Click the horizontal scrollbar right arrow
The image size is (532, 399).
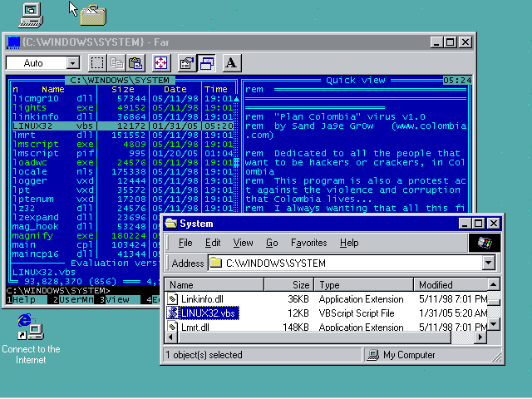480,337
